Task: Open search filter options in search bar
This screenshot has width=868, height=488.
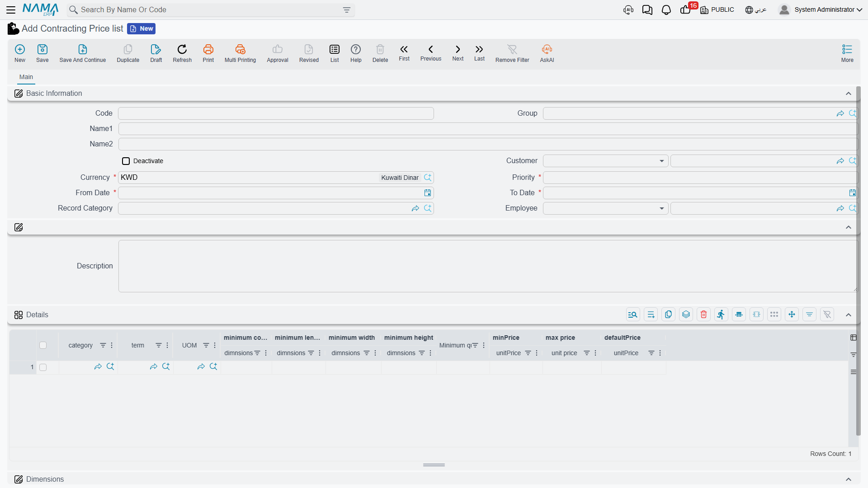Action: tap(347, 10)
